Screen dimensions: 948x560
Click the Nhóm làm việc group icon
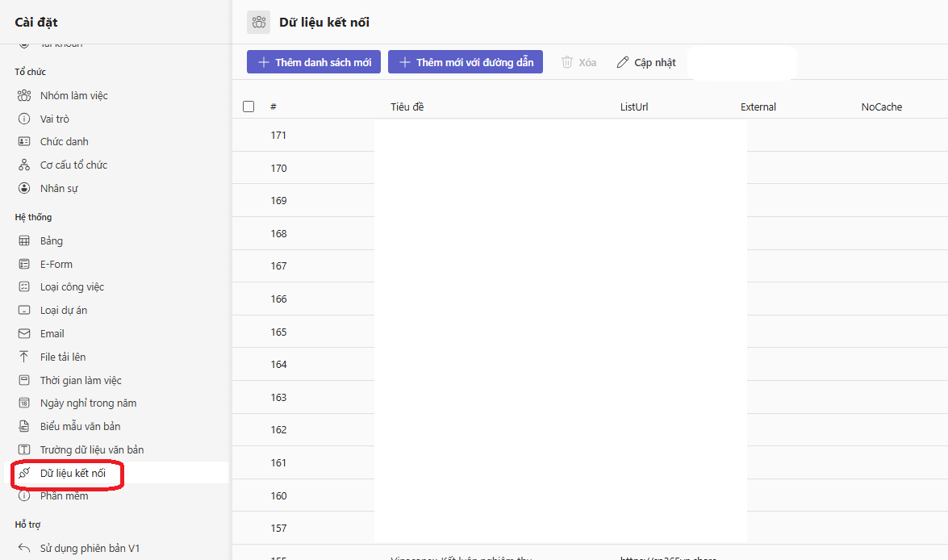[24, 96]
